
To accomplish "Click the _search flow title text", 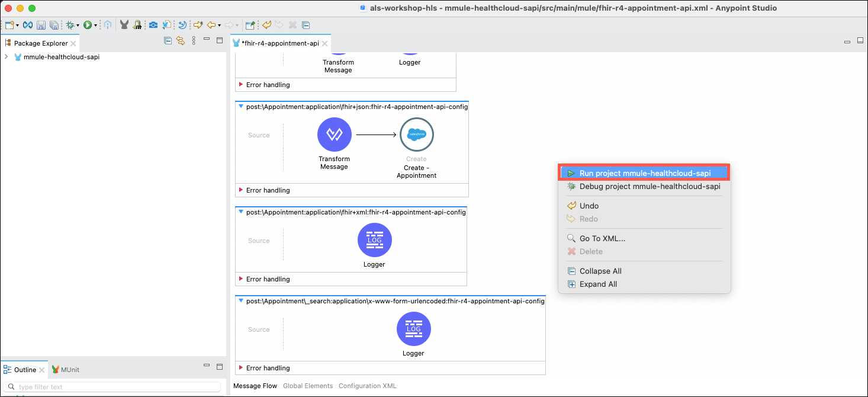I will coord(396,300).
